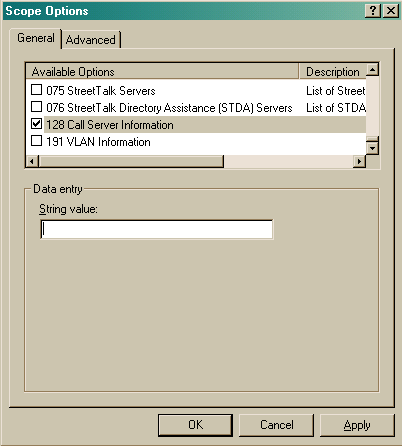This screenshot has width=402, height=446.
Task: Click the horizontal scroll left arrow
Action: click(x=32, y=161)
